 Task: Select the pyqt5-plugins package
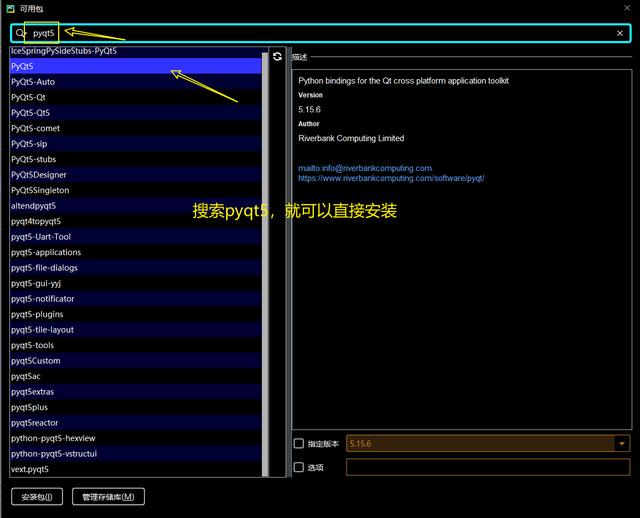pos(136,314)
